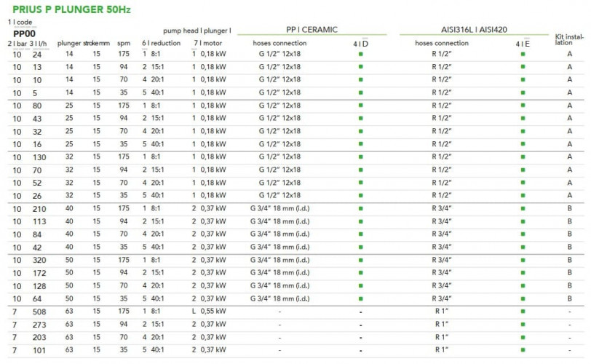Image resolution: width=591 pixels, height=364 pixels.
Task: Click the PRIUS P PLUNGER 50Hz title
Action: tap(70, 9)
